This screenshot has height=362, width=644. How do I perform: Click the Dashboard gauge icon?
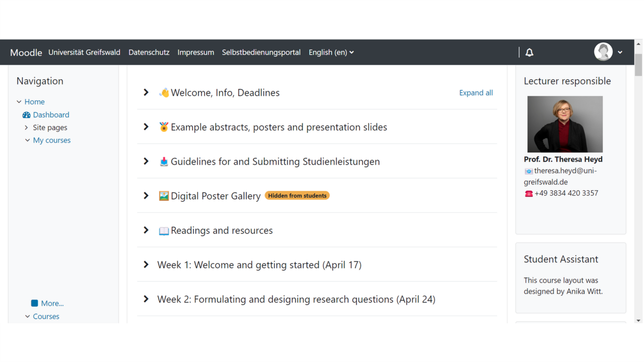coord(26,115)
